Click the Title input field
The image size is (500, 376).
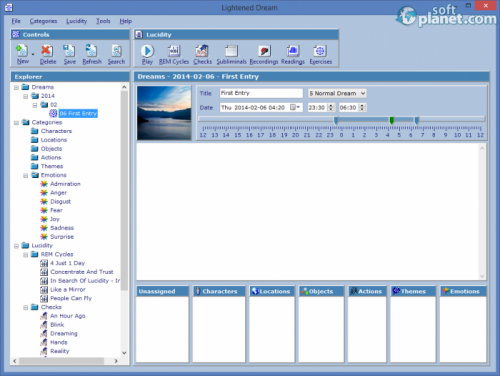pyautogui.click(x=261, y=93)
